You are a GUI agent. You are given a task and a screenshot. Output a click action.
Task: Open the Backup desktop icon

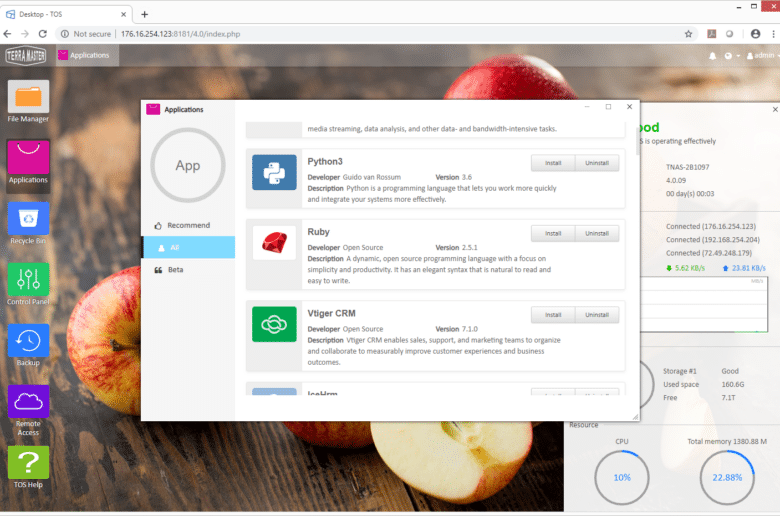point(28,345)
